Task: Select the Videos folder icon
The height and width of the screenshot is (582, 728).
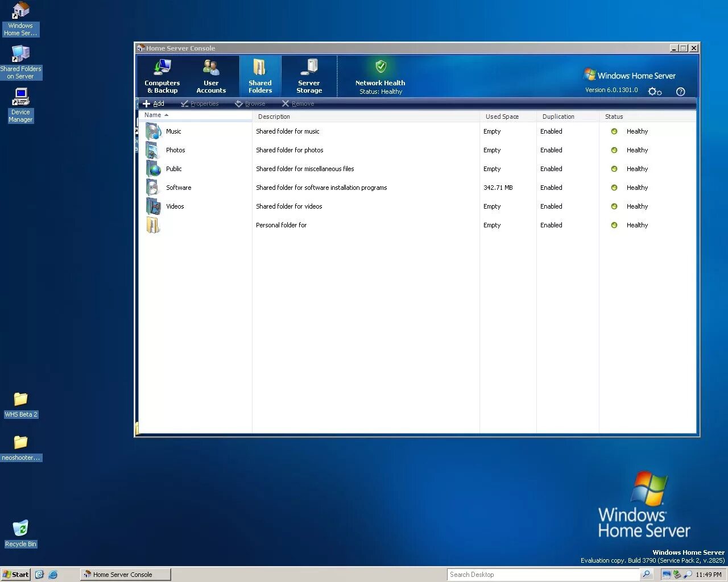Action: tap(154, 206)
